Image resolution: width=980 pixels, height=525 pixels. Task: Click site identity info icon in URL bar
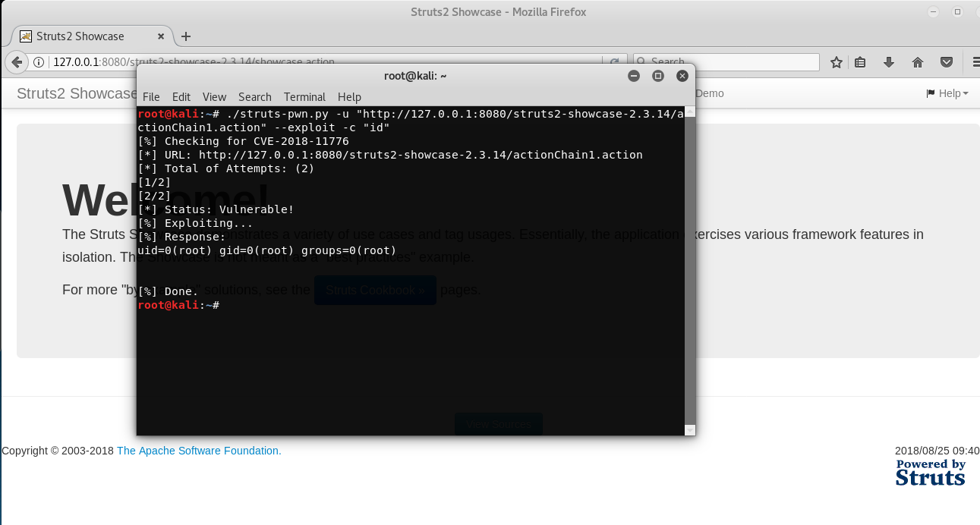(x=39, y=62)
